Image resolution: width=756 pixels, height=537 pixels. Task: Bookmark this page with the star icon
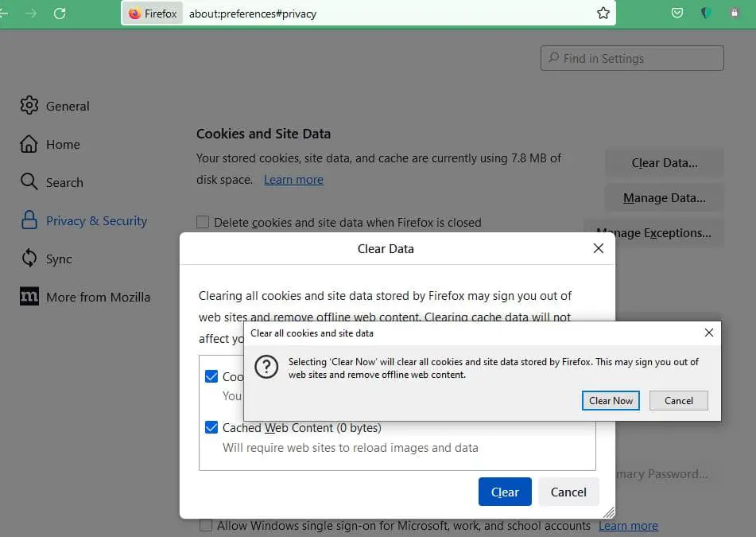[603, 14]
